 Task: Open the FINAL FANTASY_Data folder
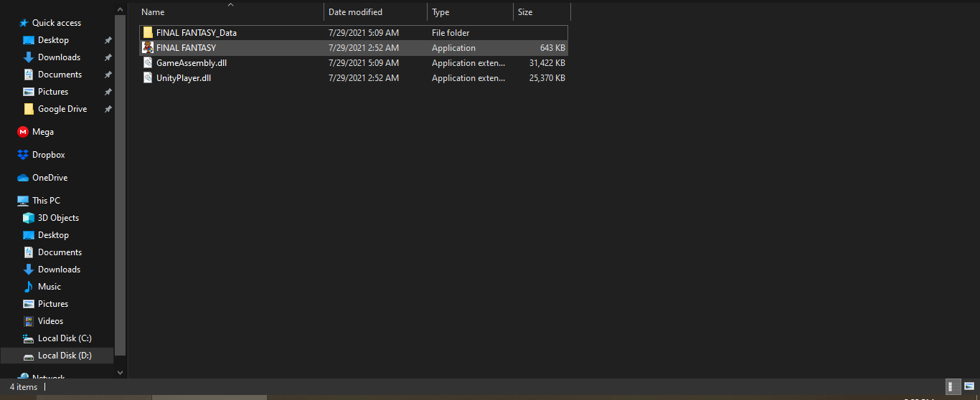coord(196,33)
